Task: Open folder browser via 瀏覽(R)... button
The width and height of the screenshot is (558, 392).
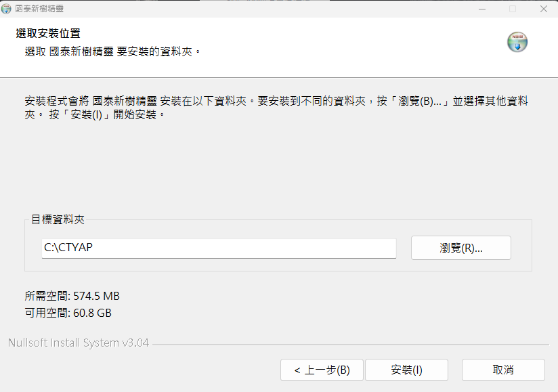Action: click(461, 248)
